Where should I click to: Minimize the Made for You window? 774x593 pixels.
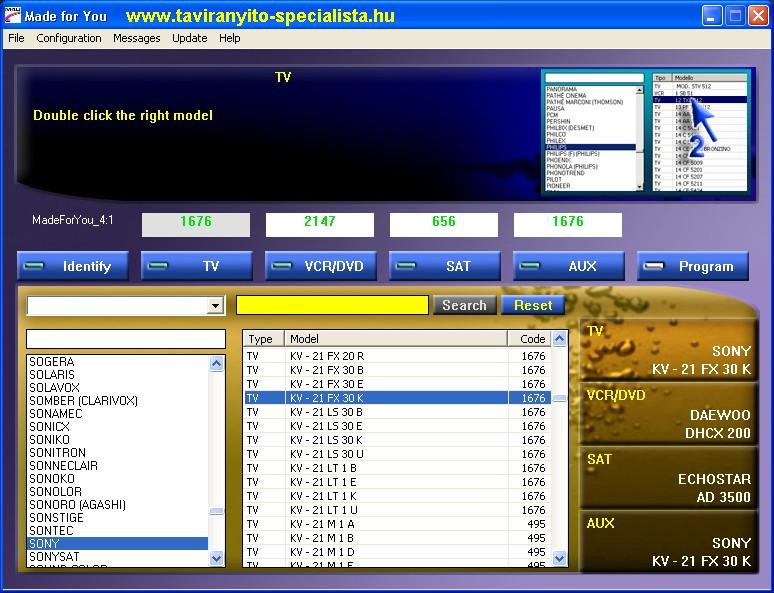(x=711, y=16)
